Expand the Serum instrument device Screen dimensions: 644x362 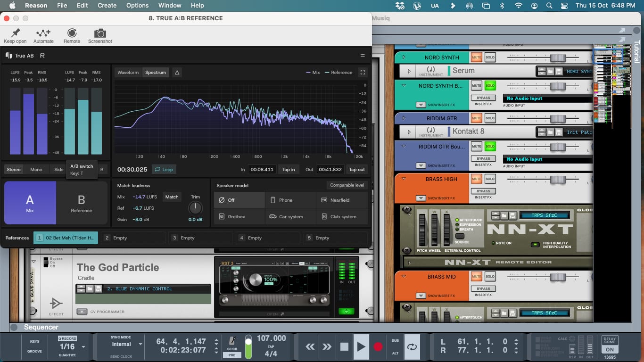(409, 71)
